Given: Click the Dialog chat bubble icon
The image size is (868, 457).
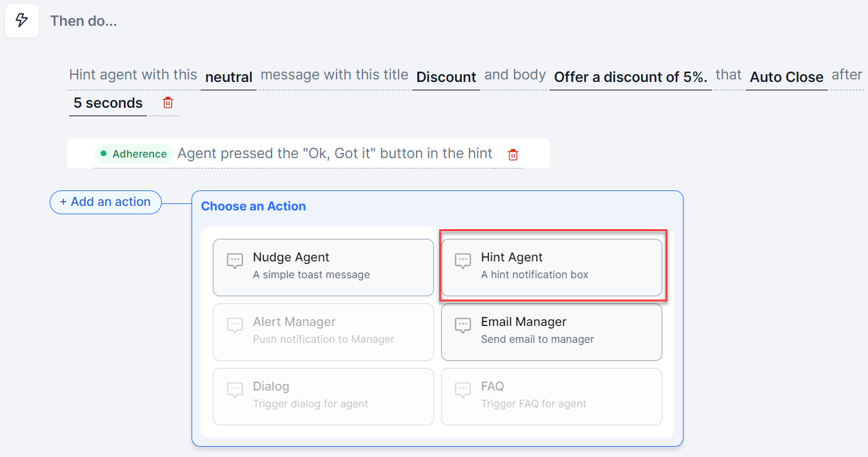Looking at the screenshot, I should pos(235,390).
